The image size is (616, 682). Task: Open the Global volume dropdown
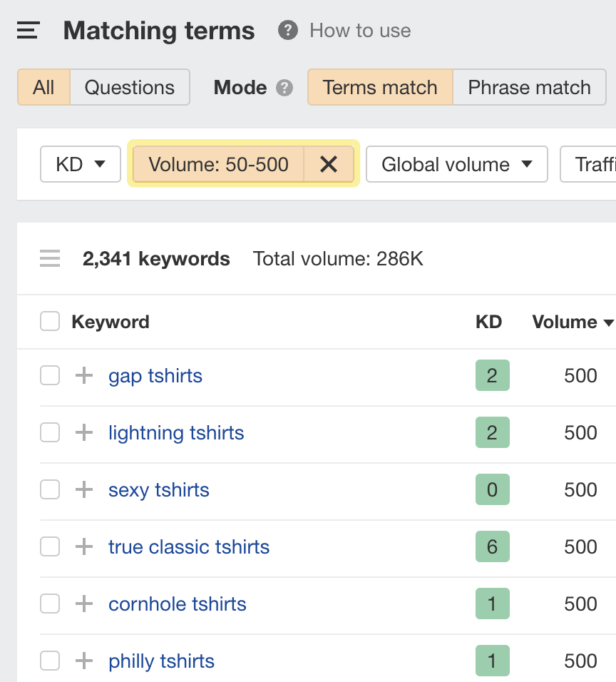point(456,164)
